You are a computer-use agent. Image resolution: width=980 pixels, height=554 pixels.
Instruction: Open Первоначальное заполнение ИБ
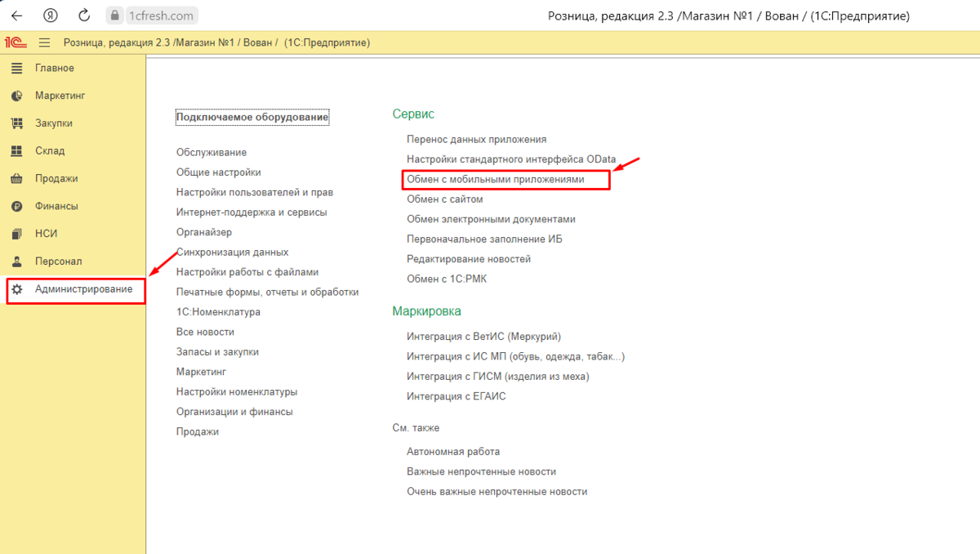tap(484, 239)
